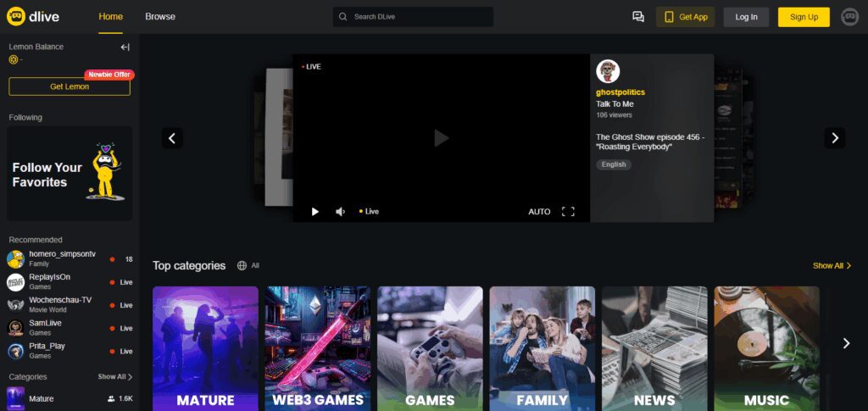Image resolution: width=868 pixels, height=411 pixels.
Task: Click the Log In button
Action: (x=746, y=17)
